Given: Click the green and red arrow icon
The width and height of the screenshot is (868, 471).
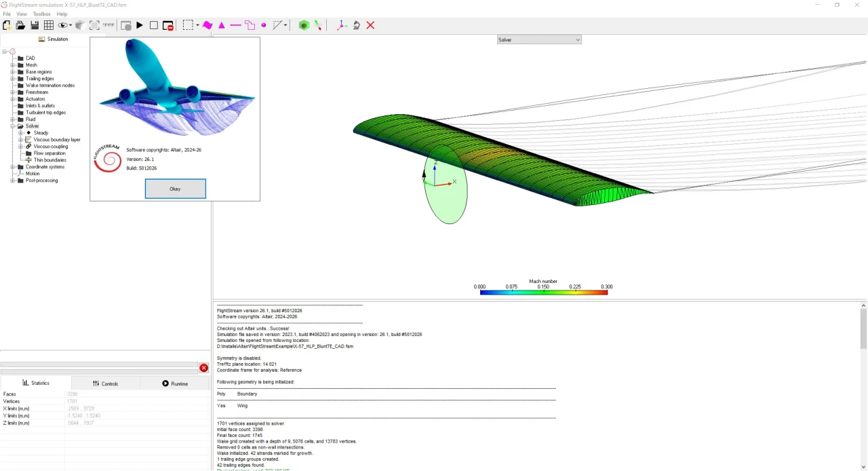Looking at the screenshot, I should (318, 25).
